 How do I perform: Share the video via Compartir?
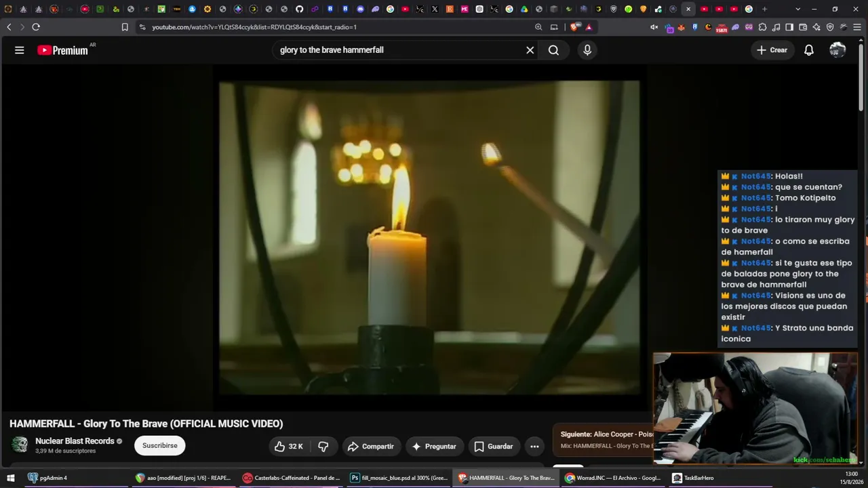pyautogui.click(x=370, y=447)
